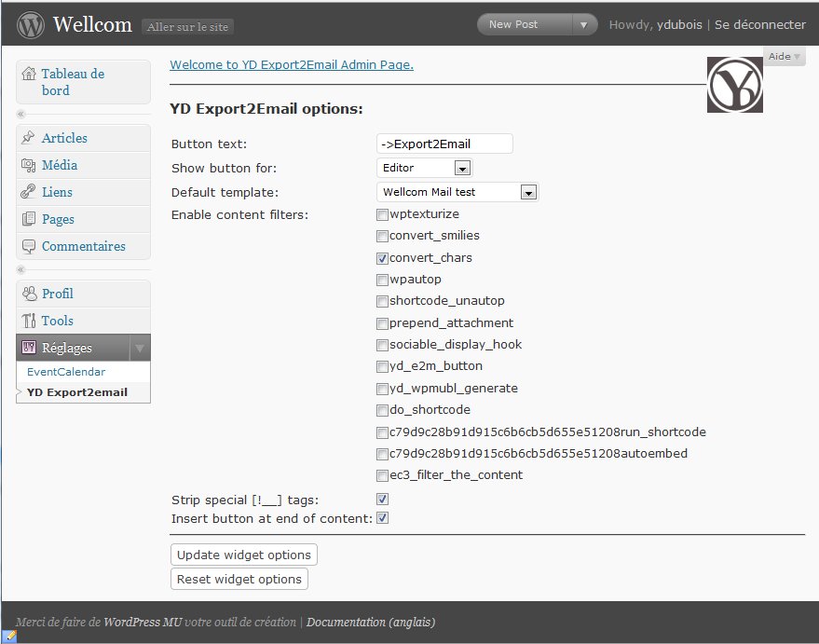Open Tableau de bord menu
Image resolution: width=819 pixels, height=644 pixels.
coord(73,82)
